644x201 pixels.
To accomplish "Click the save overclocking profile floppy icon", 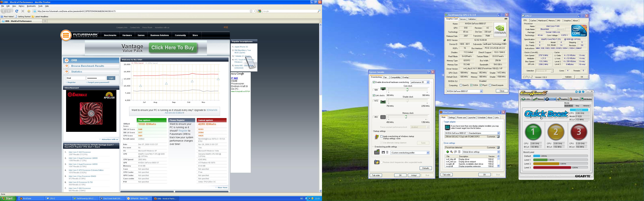I will (x=383, y=152).
